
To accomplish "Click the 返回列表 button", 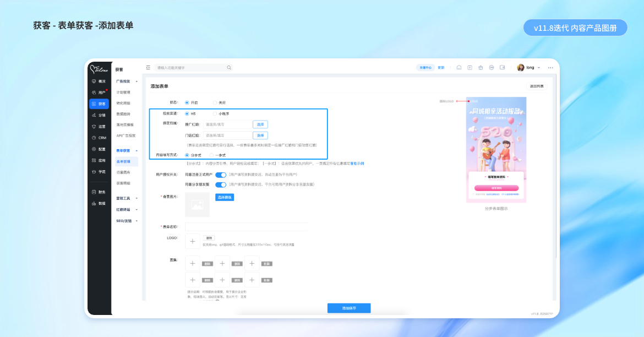I will point(537,86).
